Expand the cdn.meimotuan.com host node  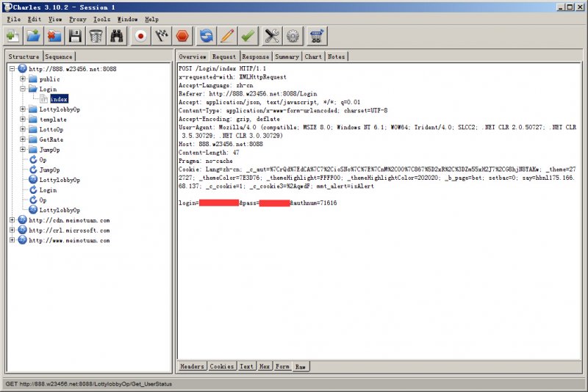point(12,220)
